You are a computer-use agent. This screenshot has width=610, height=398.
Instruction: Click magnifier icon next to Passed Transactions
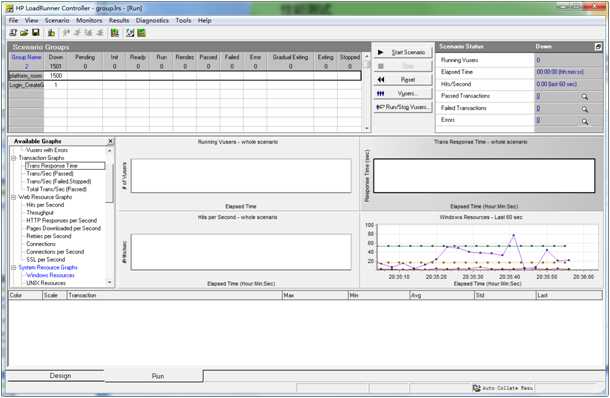click(x=584, y=97)
